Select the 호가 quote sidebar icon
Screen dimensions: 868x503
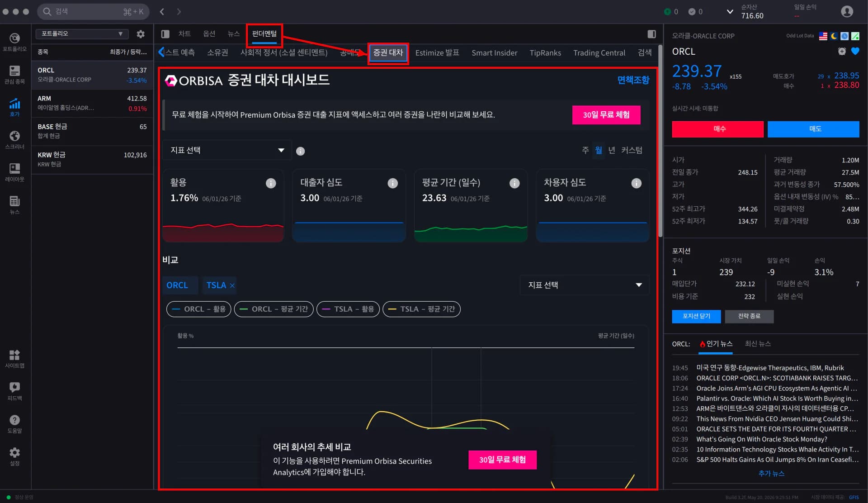point(15,107)
